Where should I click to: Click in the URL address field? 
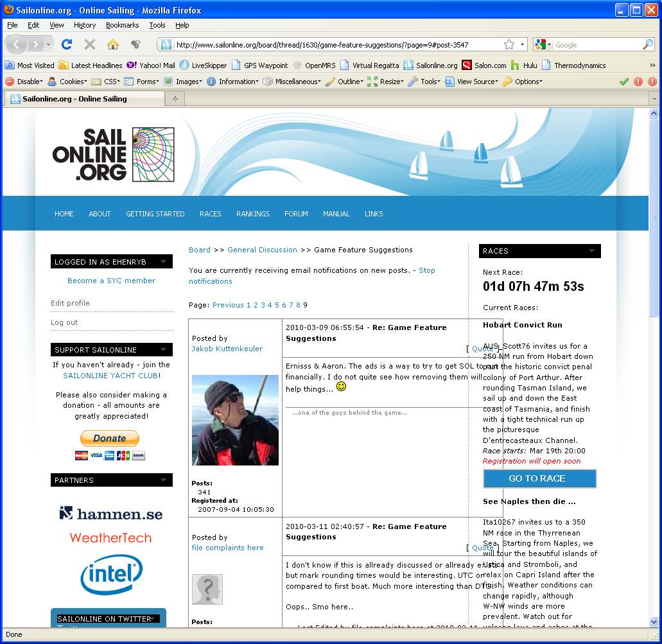[x=337, y=44]
